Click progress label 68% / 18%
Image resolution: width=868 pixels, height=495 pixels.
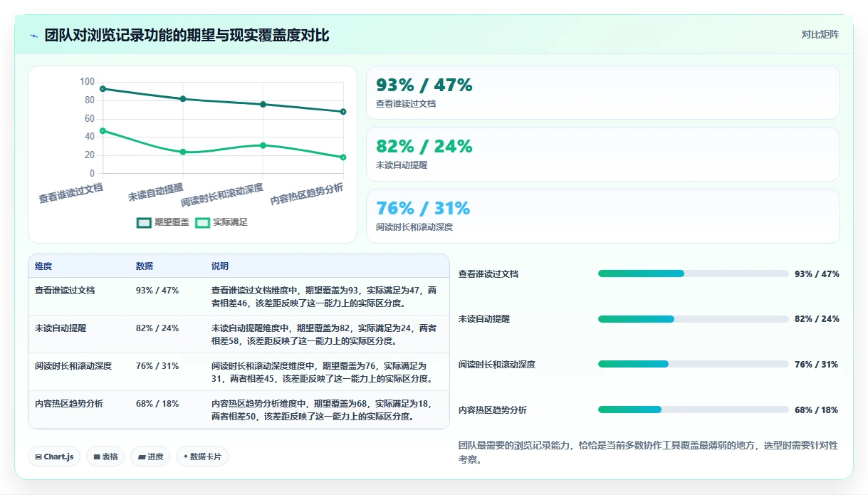click(x=817, y=410)
